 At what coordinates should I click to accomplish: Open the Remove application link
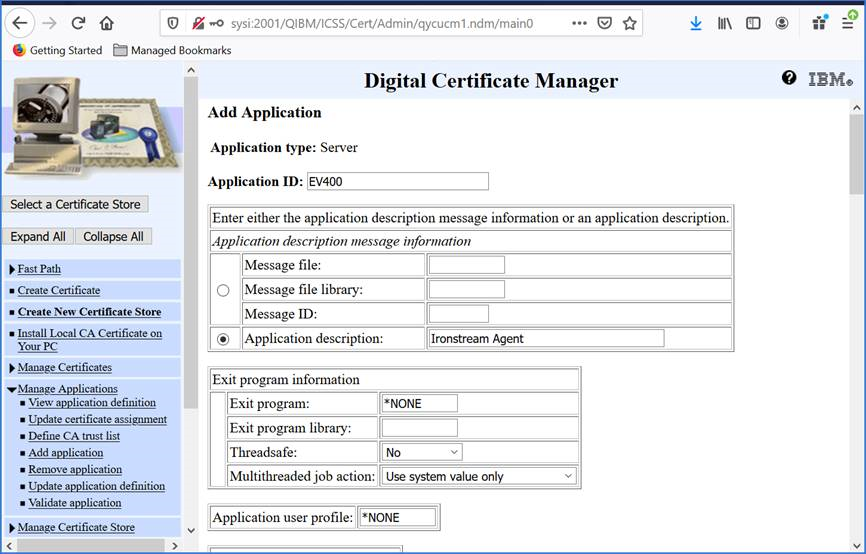pos(75,469)
